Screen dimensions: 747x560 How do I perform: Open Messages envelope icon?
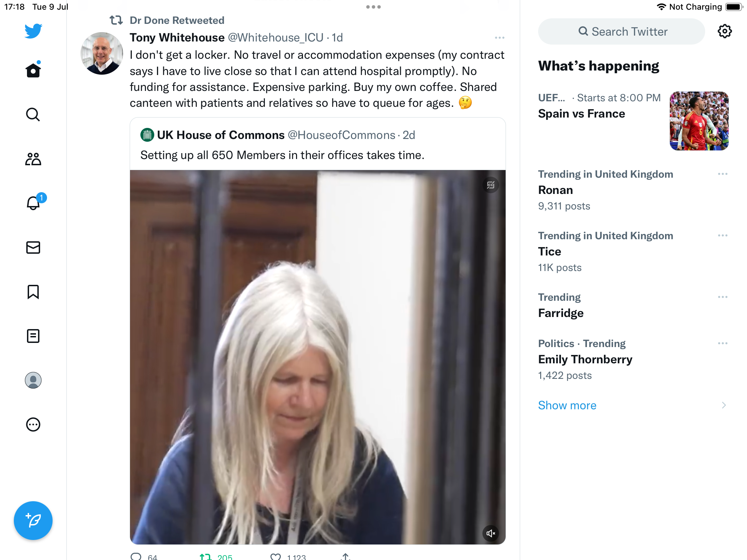click(x=33, y=248)
